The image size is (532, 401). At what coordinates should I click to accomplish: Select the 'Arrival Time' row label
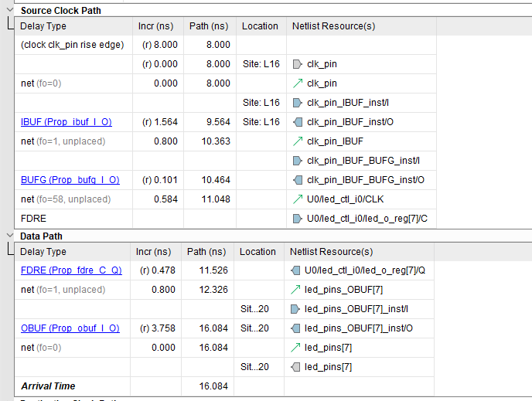tap(48, 386)
